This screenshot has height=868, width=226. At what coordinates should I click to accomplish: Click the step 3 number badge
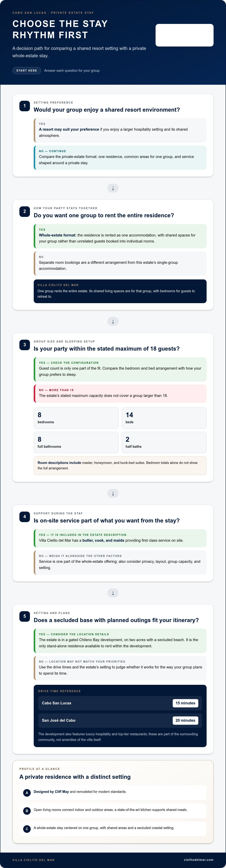point(25,345)
